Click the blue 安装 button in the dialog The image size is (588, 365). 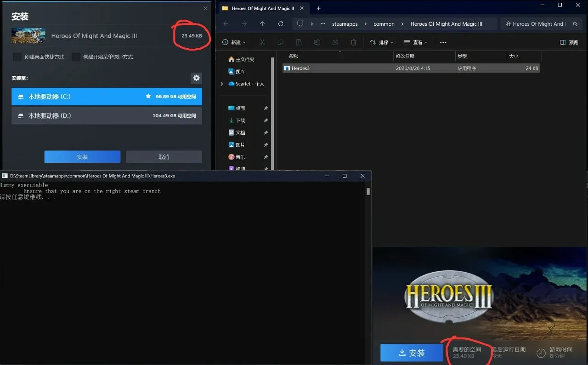[x=82, y=157]
